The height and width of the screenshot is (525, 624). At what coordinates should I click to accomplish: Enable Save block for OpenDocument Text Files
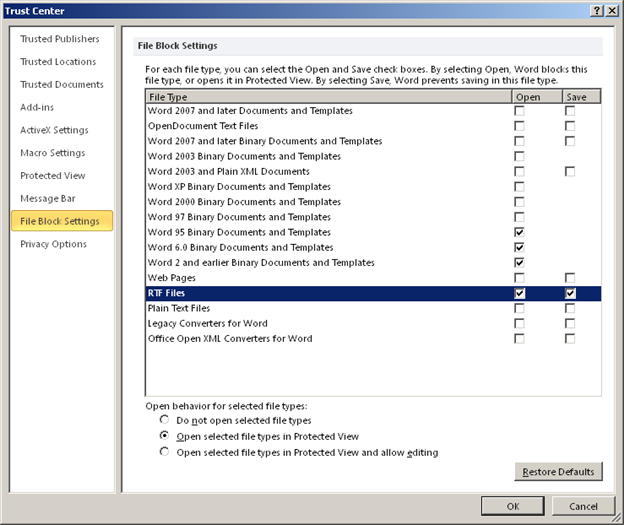[569, 126]
